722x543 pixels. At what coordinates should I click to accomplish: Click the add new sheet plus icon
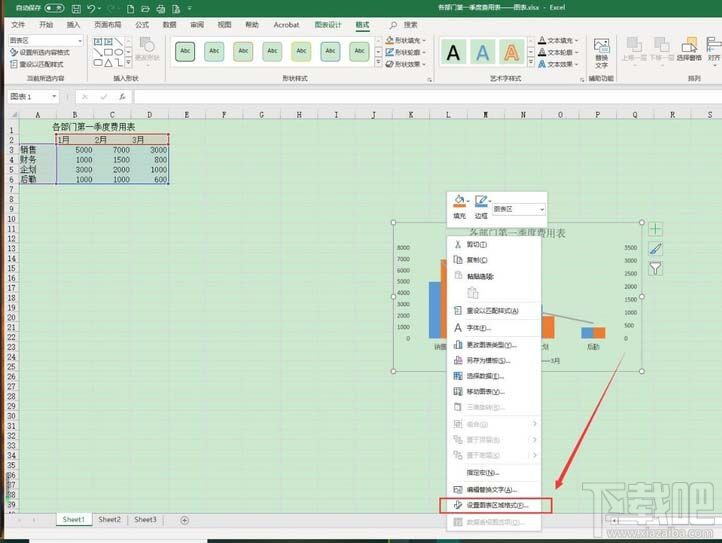tap(184, 520)
